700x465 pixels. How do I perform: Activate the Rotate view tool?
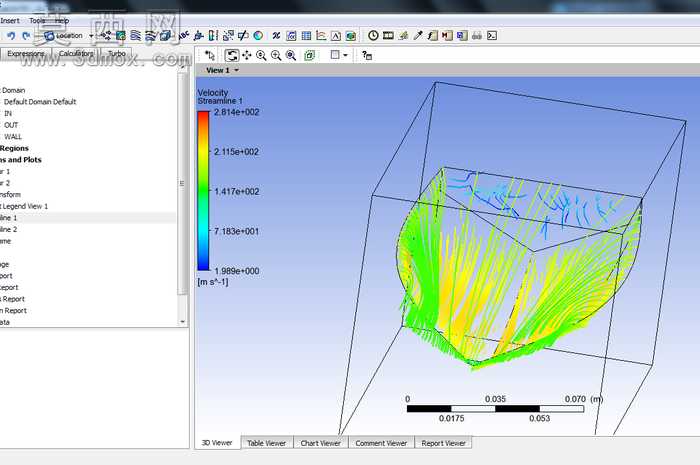tap(232, 55)
